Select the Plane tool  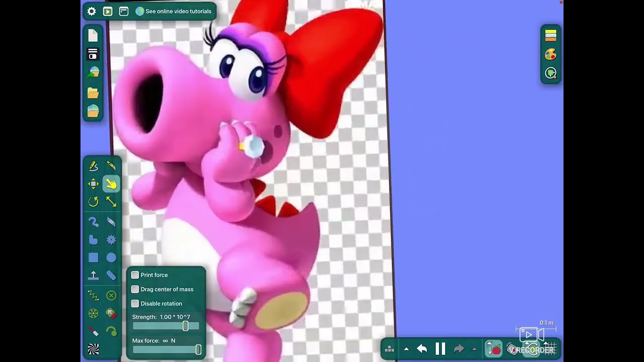pos(93,276)
